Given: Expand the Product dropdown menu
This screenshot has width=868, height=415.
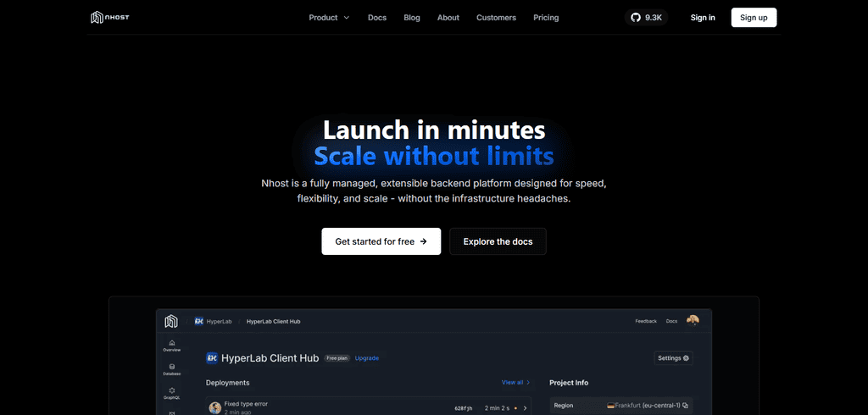Looking at the screenshot, I should click(x=330, y=18).
